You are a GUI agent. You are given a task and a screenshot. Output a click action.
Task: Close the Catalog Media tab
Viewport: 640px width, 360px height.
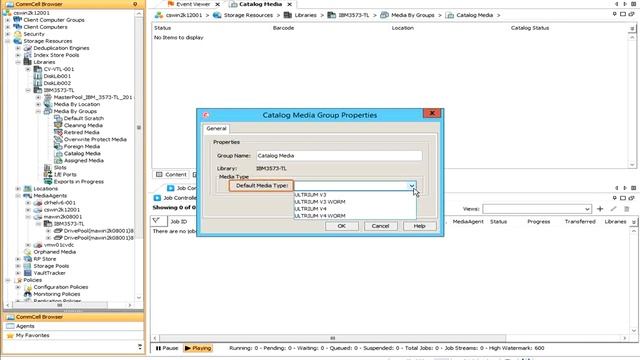pos(289,4)
